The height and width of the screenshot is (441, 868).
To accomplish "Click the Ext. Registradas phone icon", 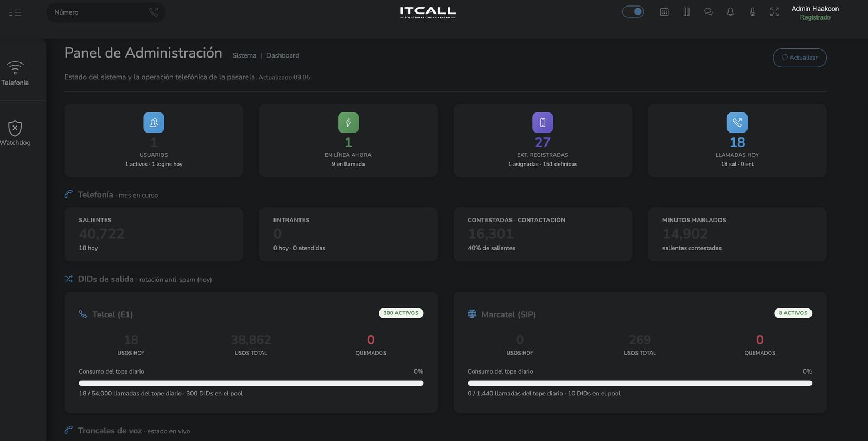I will click(542, 123).
